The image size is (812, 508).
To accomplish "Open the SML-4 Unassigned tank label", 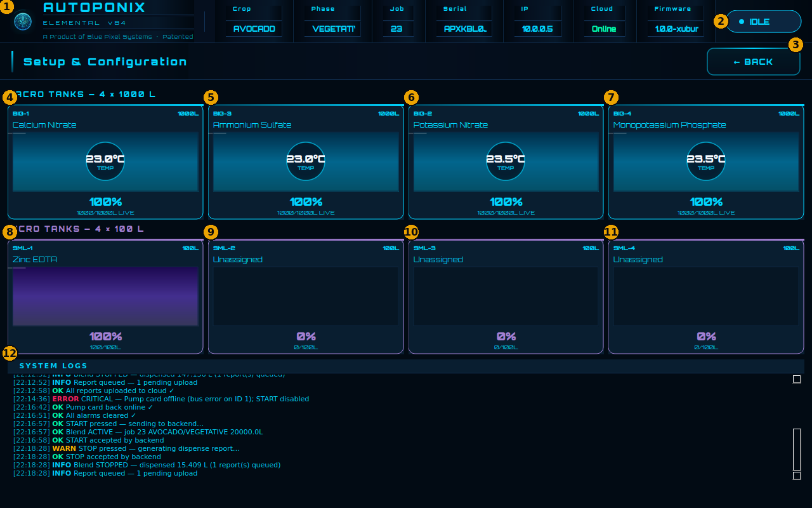I will (x=638, y=260).
